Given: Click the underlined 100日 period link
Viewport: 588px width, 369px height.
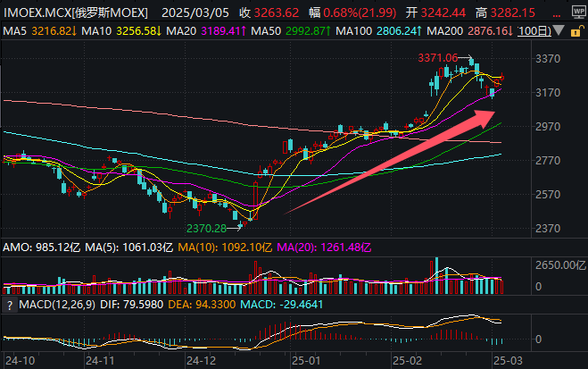Looking at the screenshot, I should pyautogui.click(x=534, y=30).
